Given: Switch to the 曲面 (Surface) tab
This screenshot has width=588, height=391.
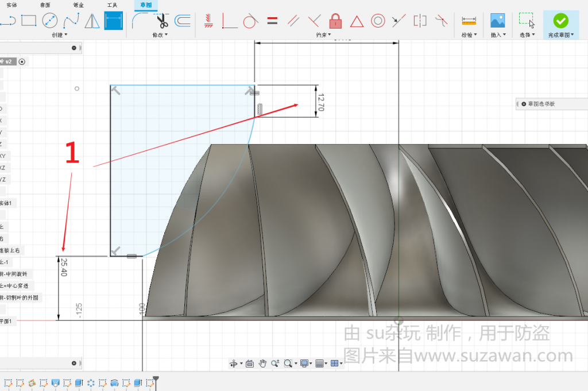Looking at the screenshot, I should 45,5.
